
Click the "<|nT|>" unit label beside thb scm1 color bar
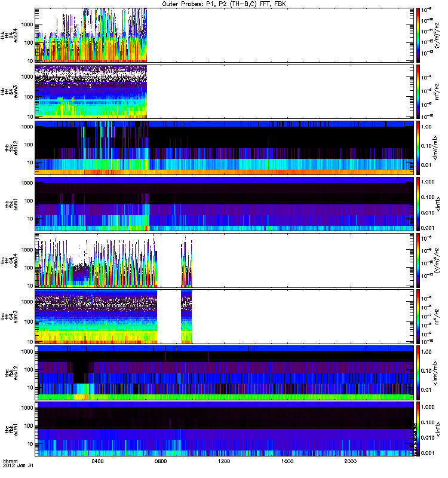(x=438, y=204)
